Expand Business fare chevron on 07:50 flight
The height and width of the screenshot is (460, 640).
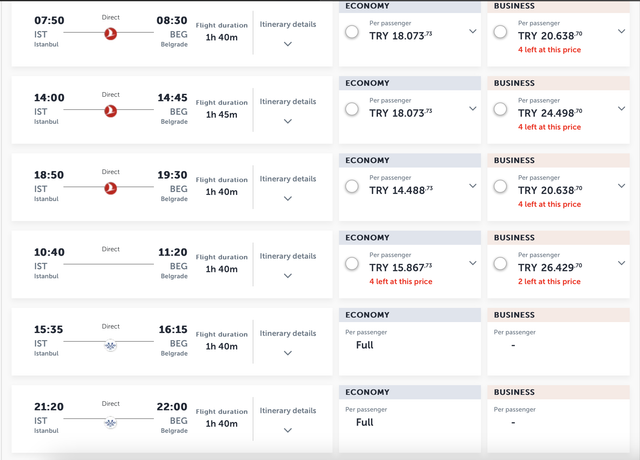coord(621,31)
